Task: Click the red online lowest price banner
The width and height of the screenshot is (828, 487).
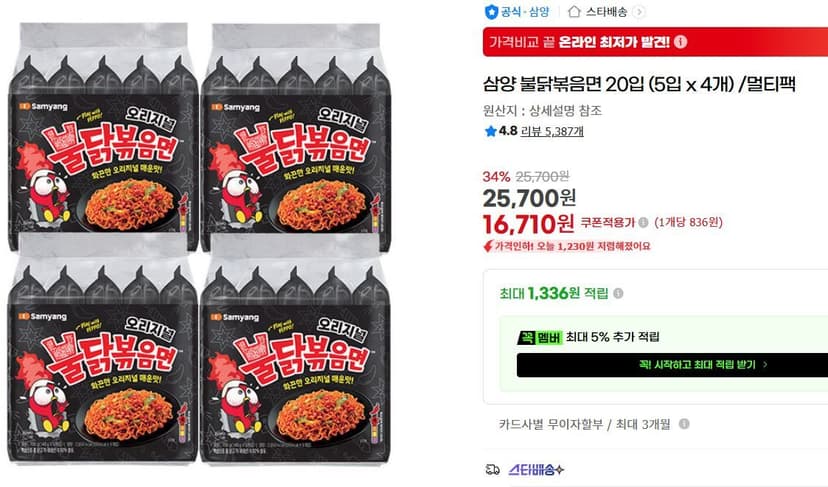Action: point(655,42)
